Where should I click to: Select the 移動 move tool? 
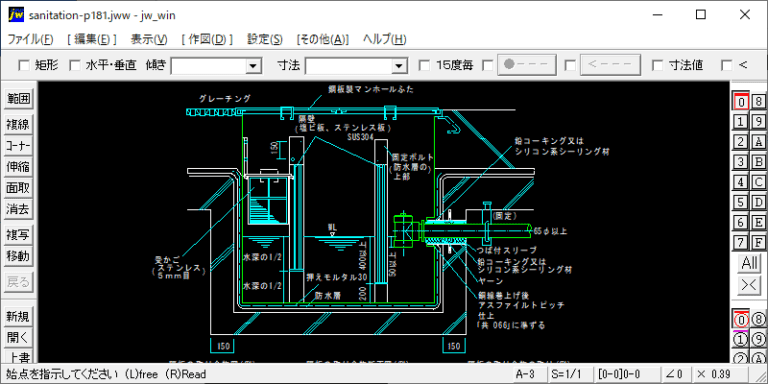click(19, 256)
